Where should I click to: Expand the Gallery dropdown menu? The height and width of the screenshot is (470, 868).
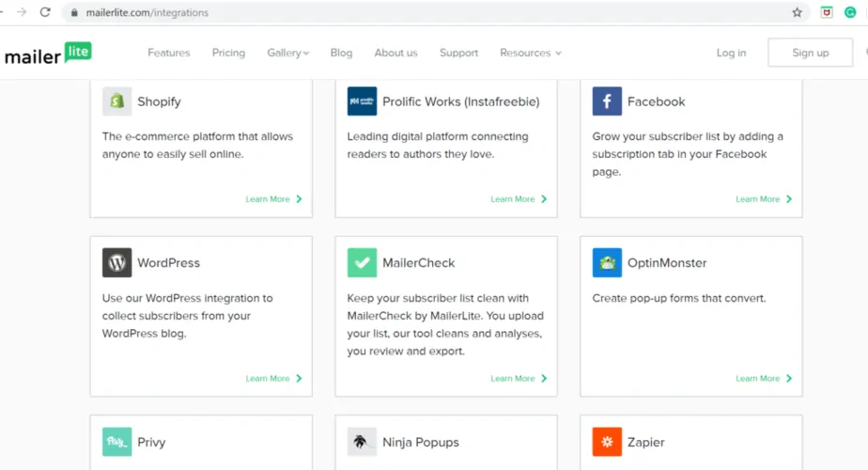point(287,53)
